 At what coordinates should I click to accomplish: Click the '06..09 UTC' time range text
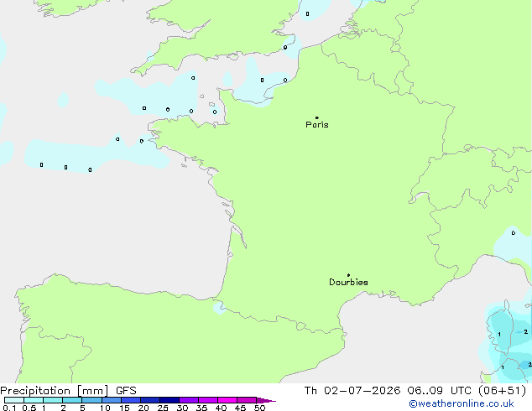pyautogui.click(x=440, y=391)
